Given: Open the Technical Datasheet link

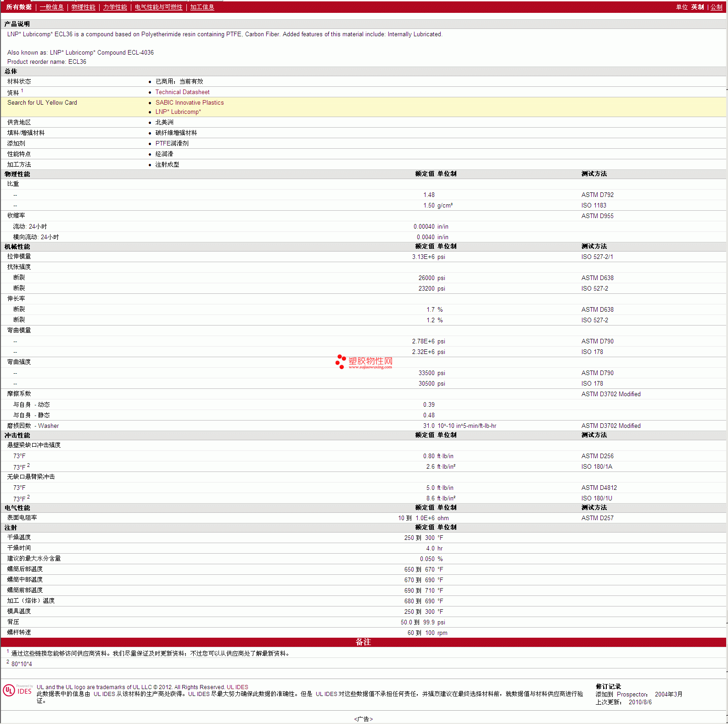Looking at the screenshot, I should (182, 92).
